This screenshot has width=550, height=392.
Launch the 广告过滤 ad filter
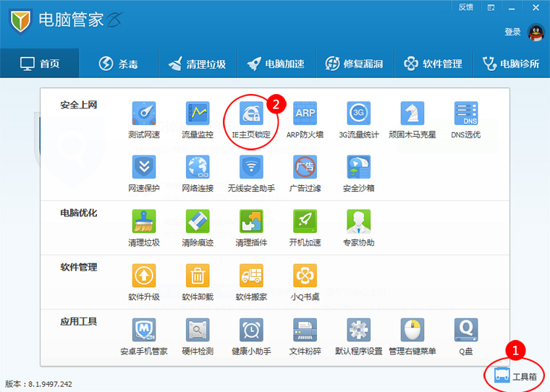(x=305, y=168)
